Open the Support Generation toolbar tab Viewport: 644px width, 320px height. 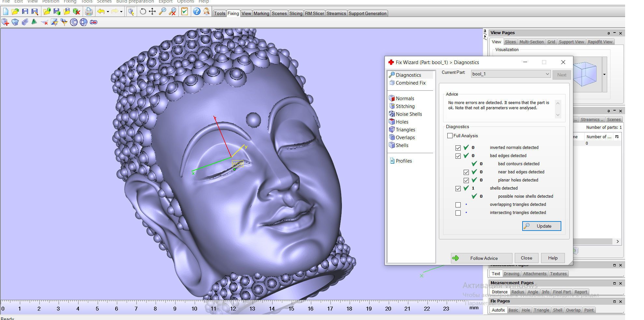pyautogui.click(x=367, y=13)
